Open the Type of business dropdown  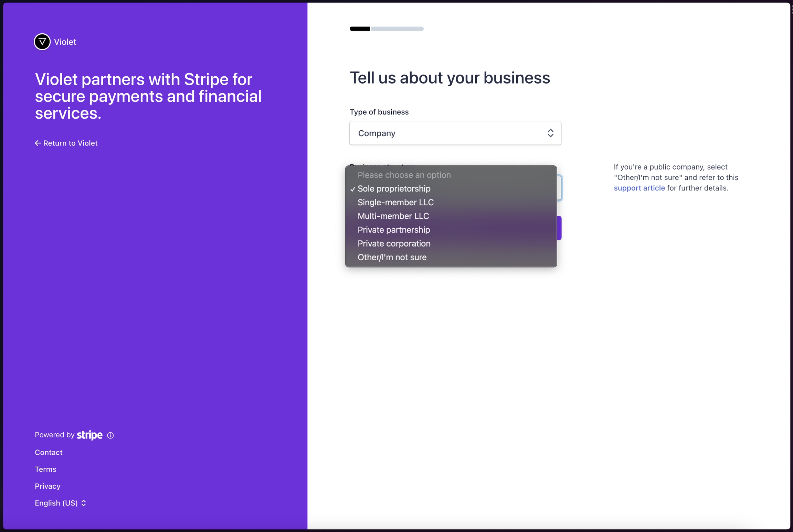[455, 133]
